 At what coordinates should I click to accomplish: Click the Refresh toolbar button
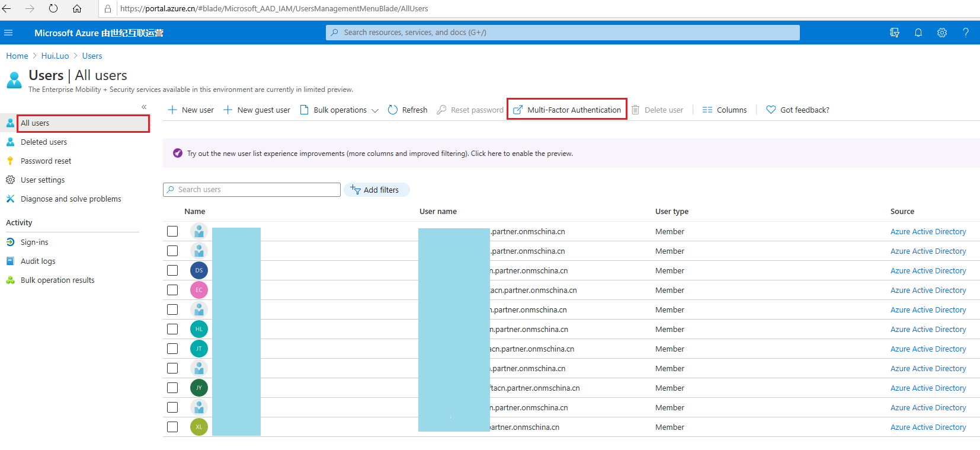pyautogui.click(x=408, y=110)
